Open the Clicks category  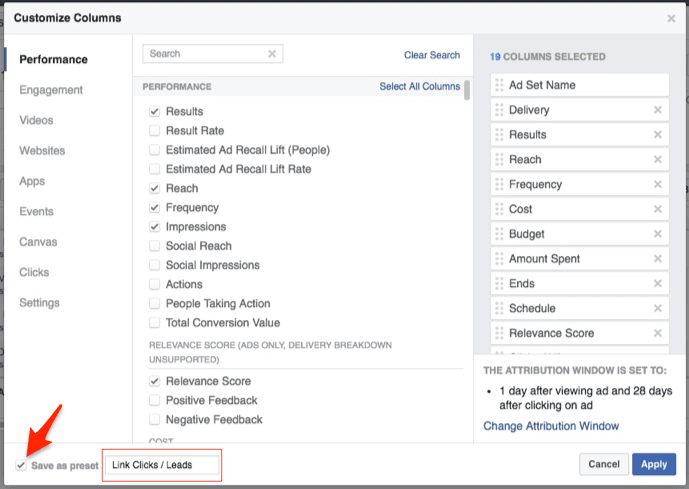click(34, 272)
